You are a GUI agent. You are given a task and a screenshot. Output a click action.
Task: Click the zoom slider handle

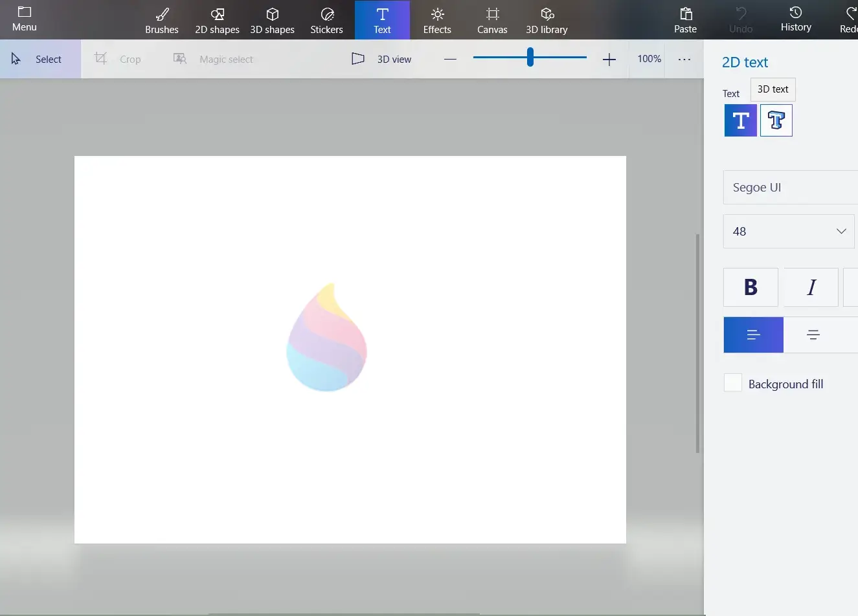pos(530,58)
